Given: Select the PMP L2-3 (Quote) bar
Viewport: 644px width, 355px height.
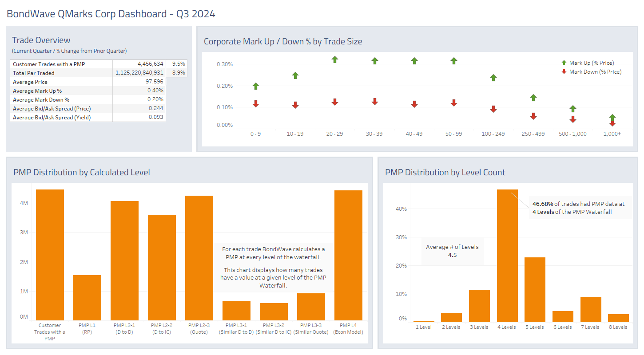Looking at the screenshot, I should [199, 258].
